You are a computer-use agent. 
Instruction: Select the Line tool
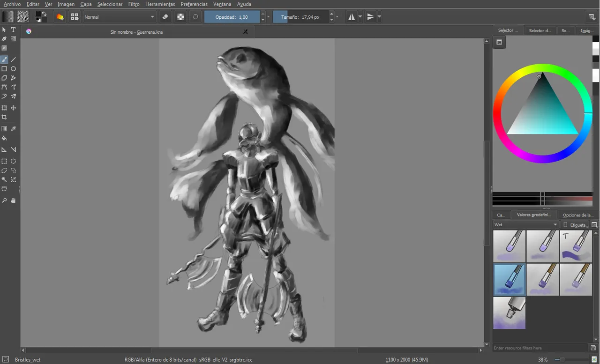[14, 59]
